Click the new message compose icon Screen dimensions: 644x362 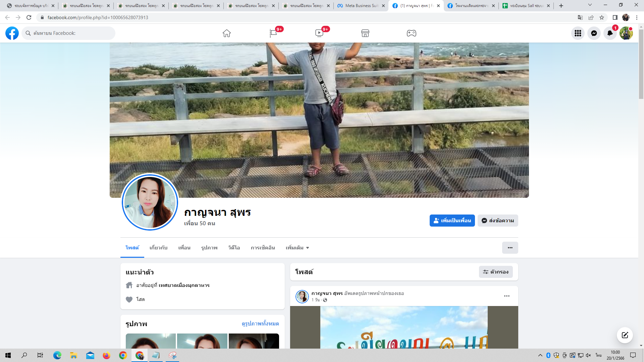point(625,335)
